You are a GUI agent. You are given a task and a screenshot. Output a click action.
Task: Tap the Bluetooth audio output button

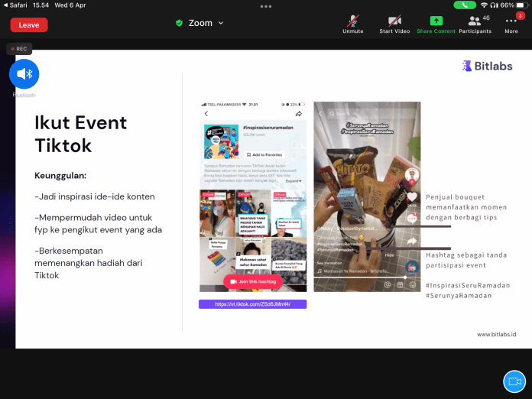click(x=24, y=74)
